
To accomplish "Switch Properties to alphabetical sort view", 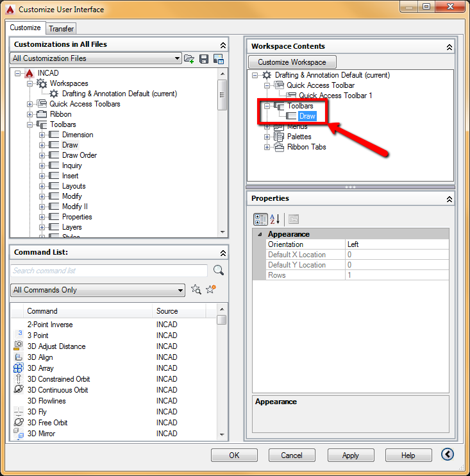I will (x=275, y=219).
